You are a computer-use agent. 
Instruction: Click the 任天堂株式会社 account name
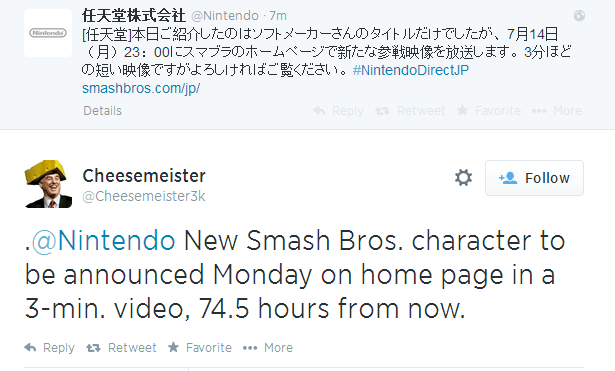pyautogui.click(x=134, y=16)
